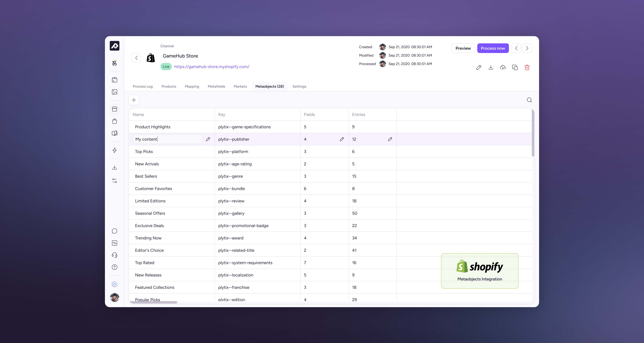Viewport: 644px width, 343px height.
Task: Go back with the arrow beside Shopify logo
Action: [136, 58]
